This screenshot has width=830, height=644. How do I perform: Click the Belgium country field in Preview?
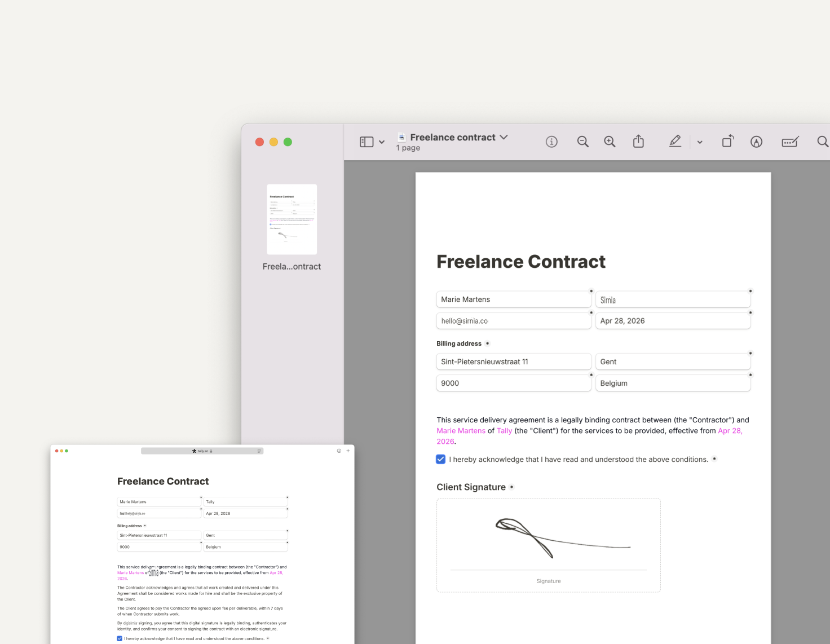tap(673, 383)
